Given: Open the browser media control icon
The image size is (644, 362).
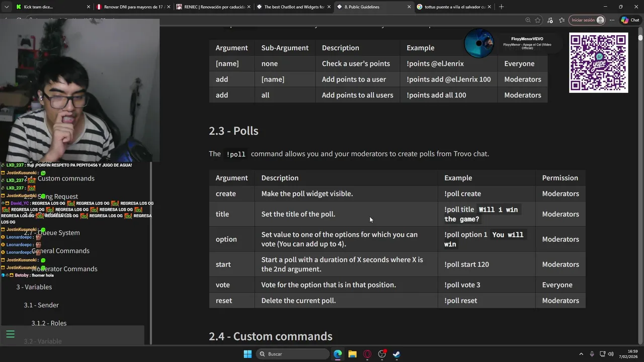Looking at the screenshot, I should (x=550, y=20).
